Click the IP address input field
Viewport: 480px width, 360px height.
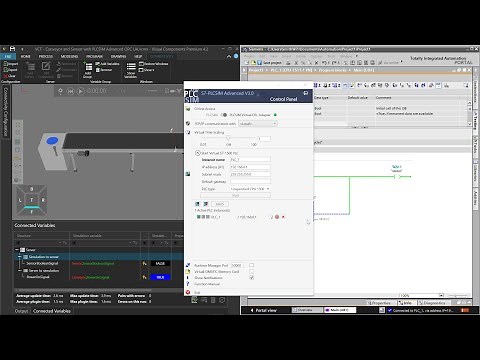point(250,167)
